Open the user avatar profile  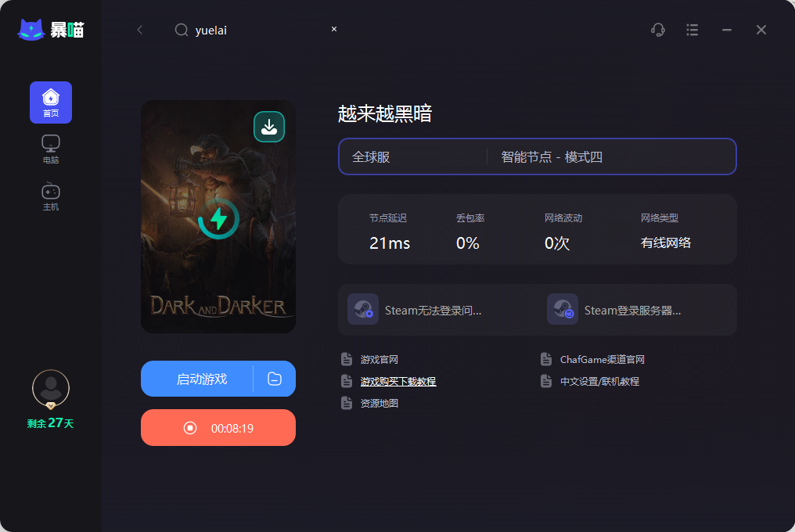[51, 389]
